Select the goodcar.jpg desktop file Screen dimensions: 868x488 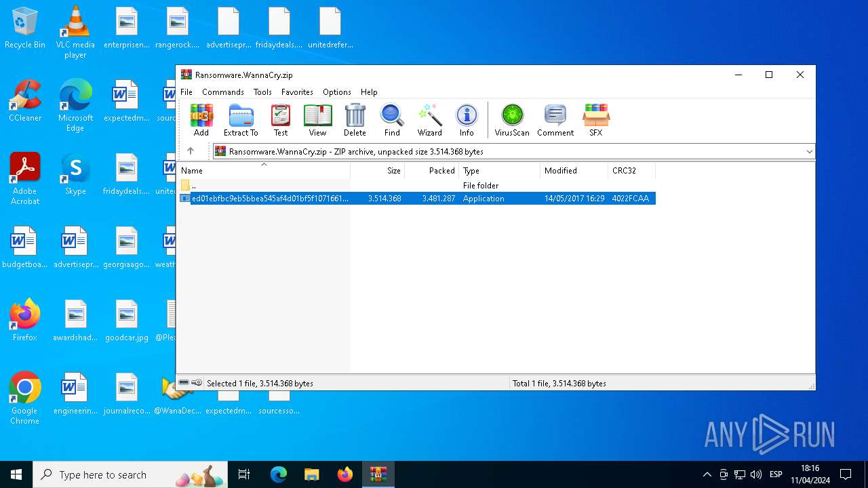click(127, 320)
